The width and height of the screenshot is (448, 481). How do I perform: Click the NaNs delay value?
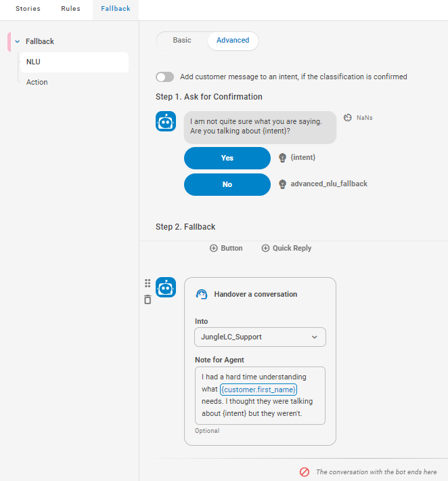364,118
